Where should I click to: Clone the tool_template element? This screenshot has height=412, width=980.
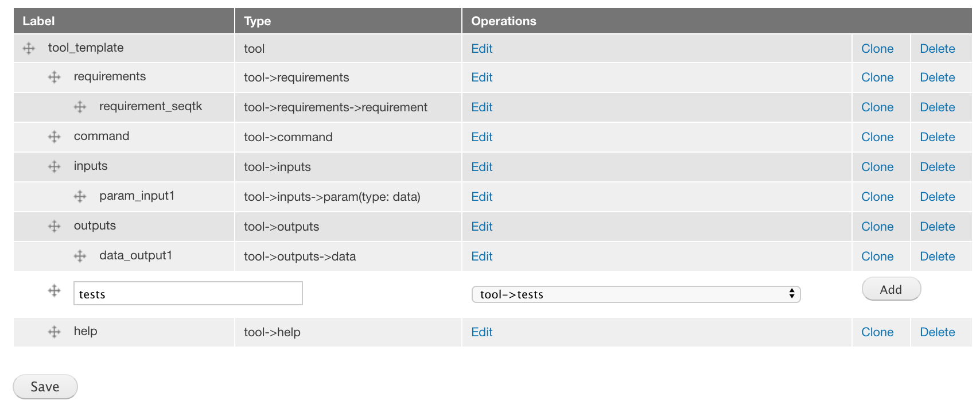tap(877, 49)
